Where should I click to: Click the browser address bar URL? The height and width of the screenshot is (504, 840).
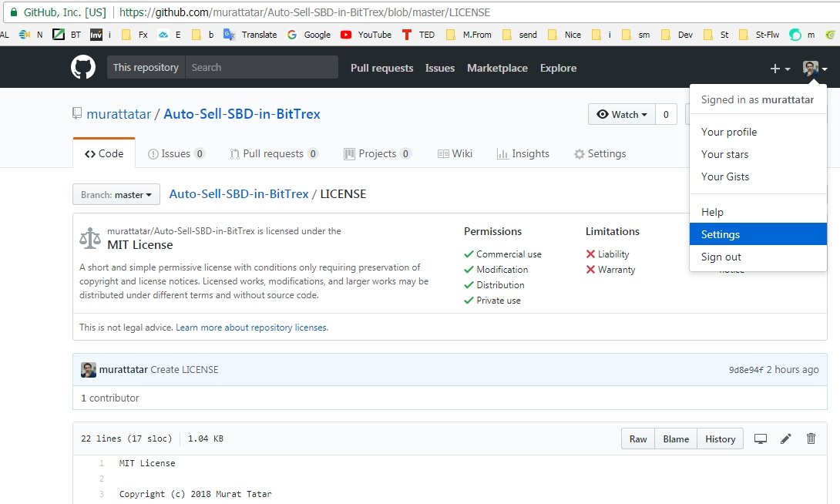click(304, 12)
